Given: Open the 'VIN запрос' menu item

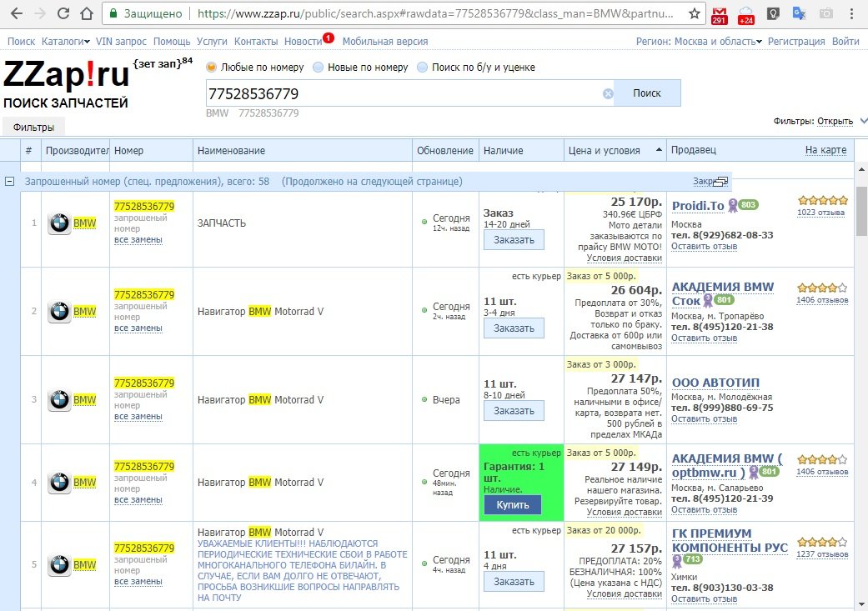Looking at the screenshot, I should pos(122,42).
